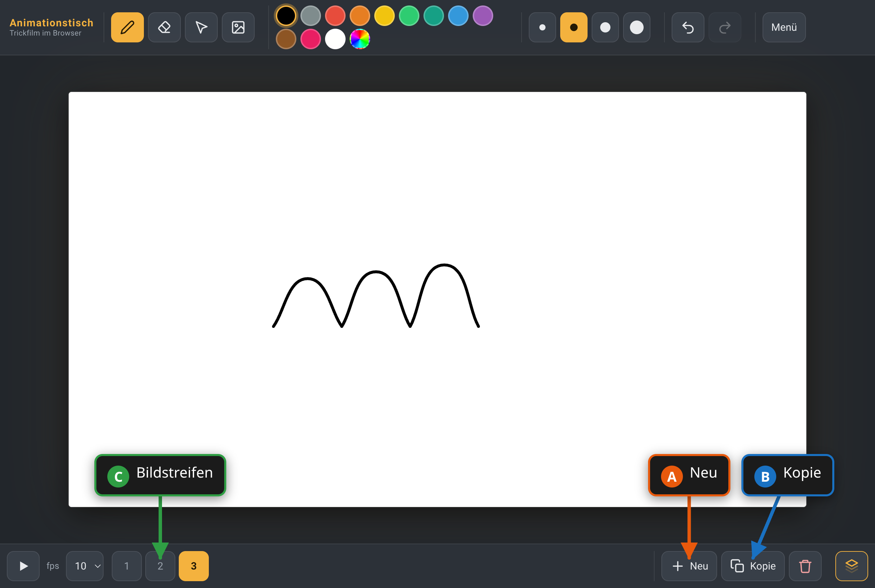Pick the brown color swatch

pos(286,39)
